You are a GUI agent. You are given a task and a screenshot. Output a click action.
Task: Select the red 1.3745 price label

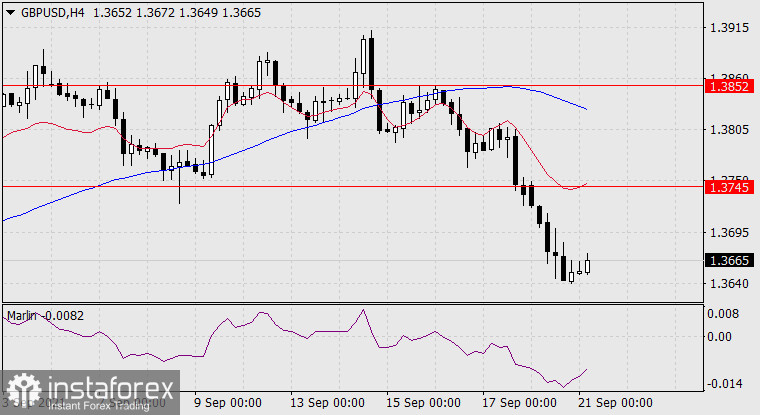tap(729, 187)
